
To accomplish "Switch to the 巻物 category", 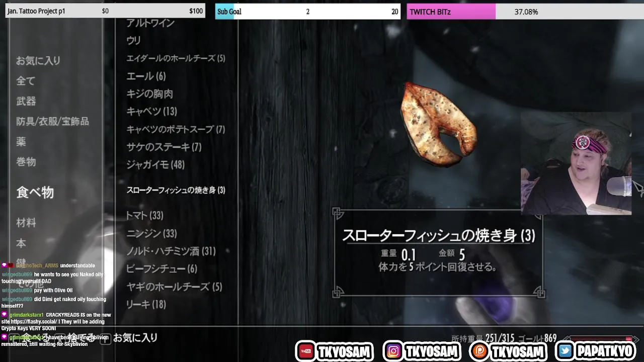I will click(x=26, y=162).
